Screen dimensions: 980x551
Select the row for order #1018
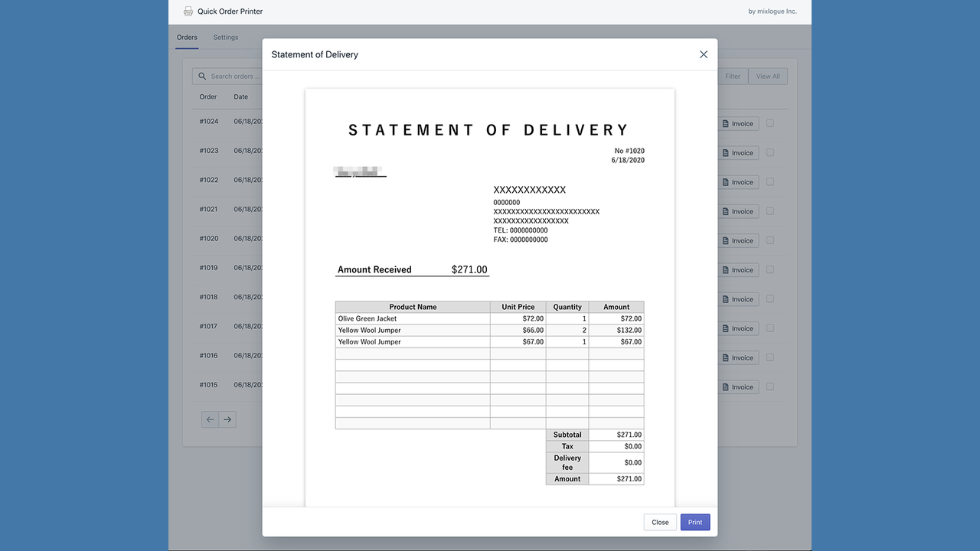(x=207, y=296)
